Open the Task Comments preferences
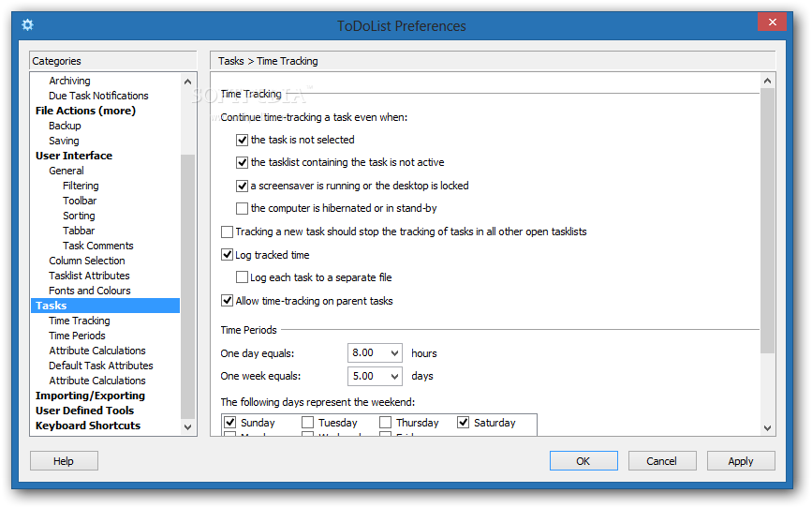The image size is (812, 508). click(x=98, y=247)
